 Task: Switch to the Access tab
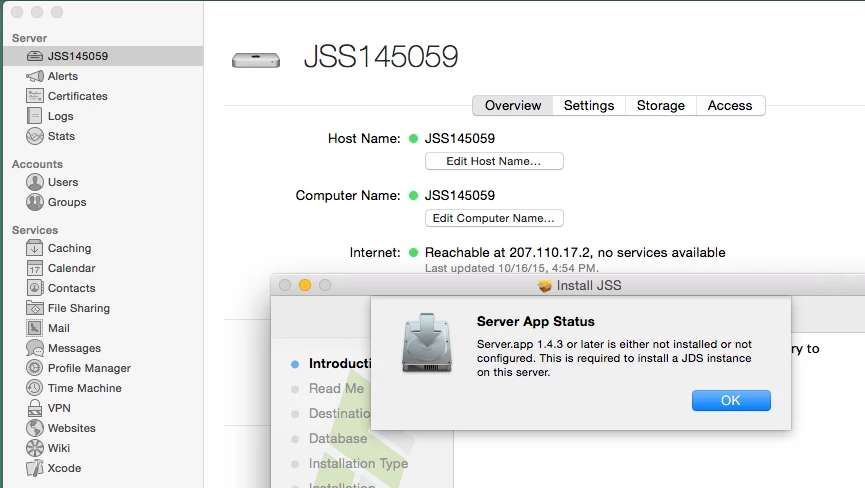click(x=730, y=105)
